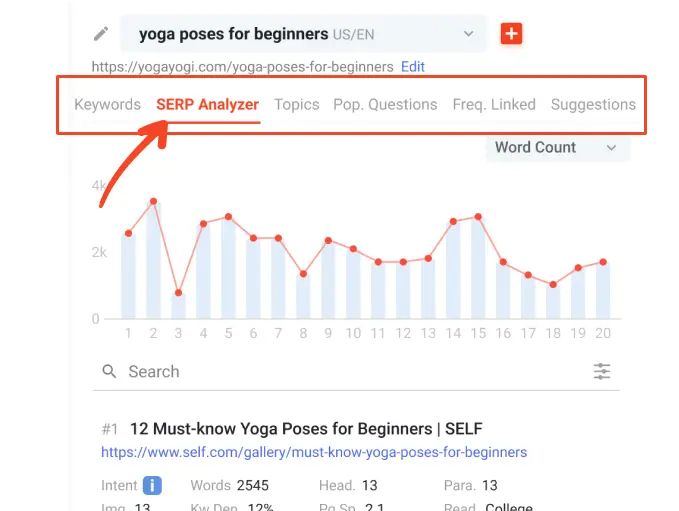Click the red plus add button
679x511 pixels.
coord(511,34)
